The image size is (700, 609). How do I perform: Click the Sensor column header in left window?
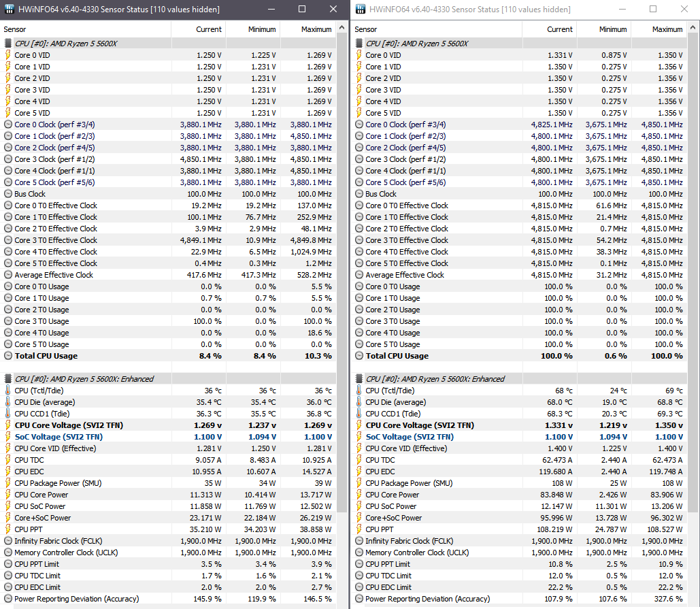pos(85,29)
